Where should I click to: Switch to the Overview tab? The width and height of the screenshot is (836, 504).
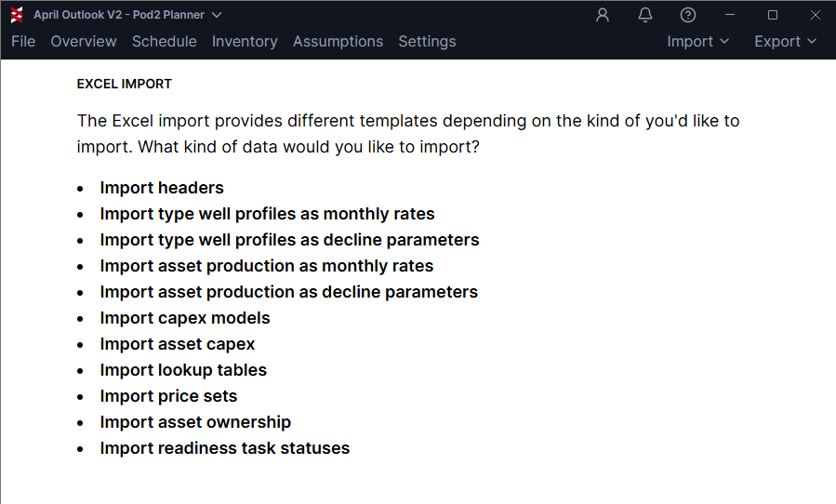tap(84, 41)
